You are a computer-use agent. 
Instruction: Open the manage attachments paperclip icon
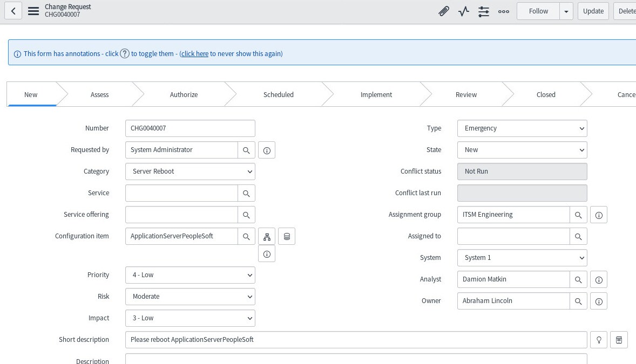click(444, 11)
